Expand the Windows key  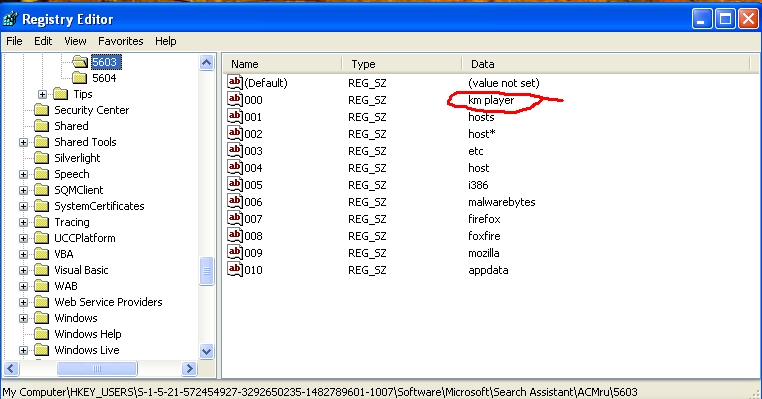(x=23, y=319)
